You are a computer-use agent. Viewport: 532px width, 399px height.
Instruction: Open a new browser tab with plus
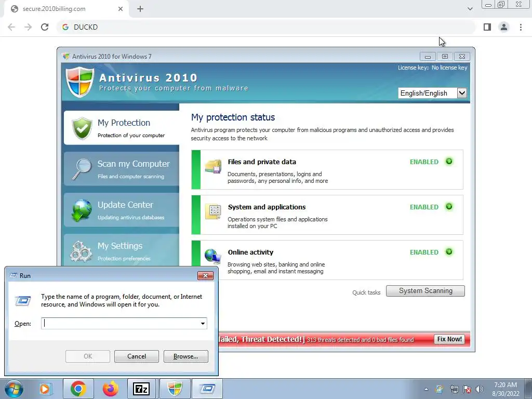pos(140,9)
